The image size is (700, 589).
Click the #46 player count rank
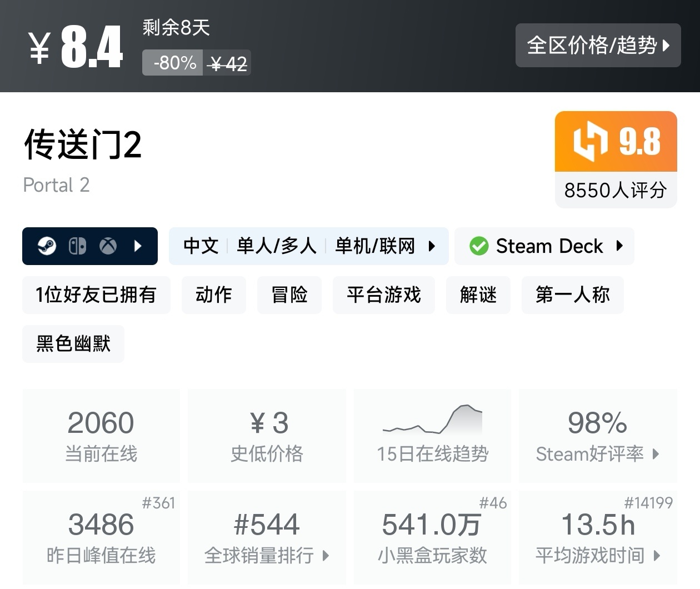[493, 503]
